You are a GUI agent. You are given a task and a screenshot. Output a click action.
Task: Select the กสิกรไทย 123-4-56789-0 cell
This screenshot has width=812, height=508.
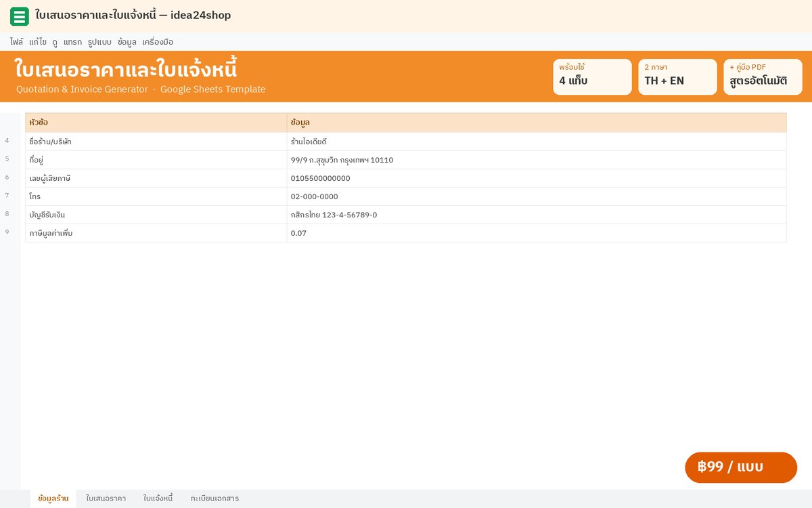(x=537, y=215)
